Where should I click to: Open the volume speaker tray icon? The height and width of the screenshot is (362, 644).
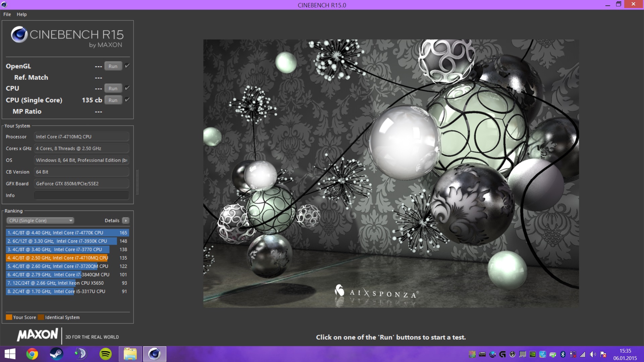click(593, 354)
